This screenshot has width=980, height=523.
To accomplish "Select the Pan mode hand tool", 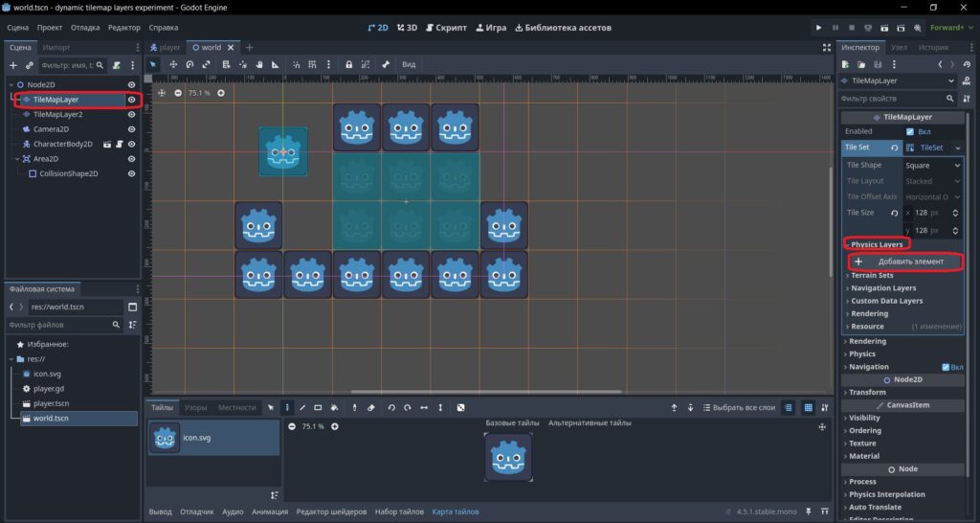I will [x=258, y=64].
